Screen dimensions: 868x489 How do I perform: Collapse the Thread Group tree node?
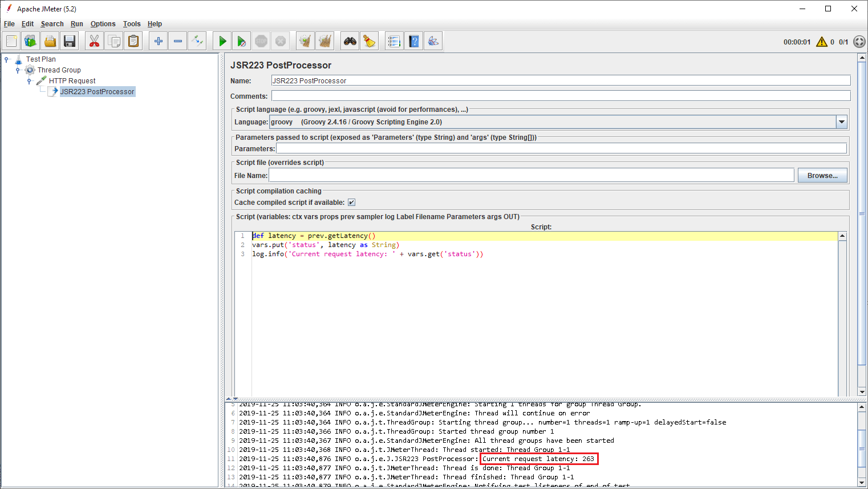point(18,70)
